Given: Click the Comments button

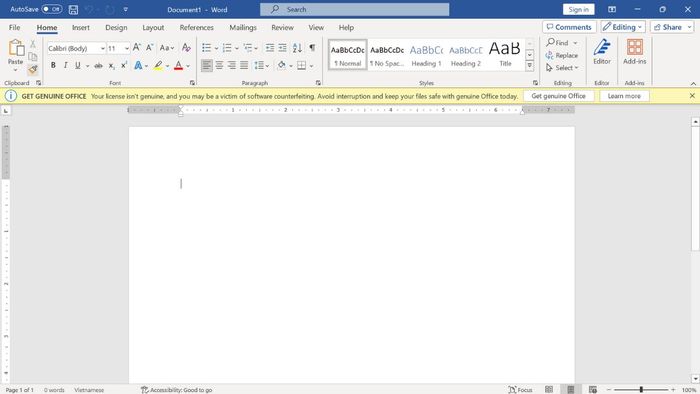Looking at the screenshot, I should [569, 27].
